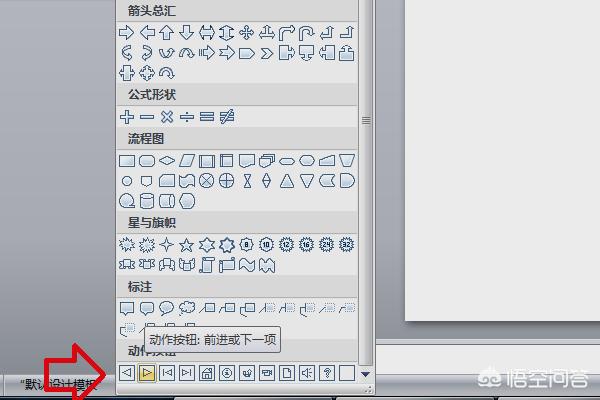The image size is (600, 400).
Task: Insert the Sound action button shape
Action: pos(307,373)
